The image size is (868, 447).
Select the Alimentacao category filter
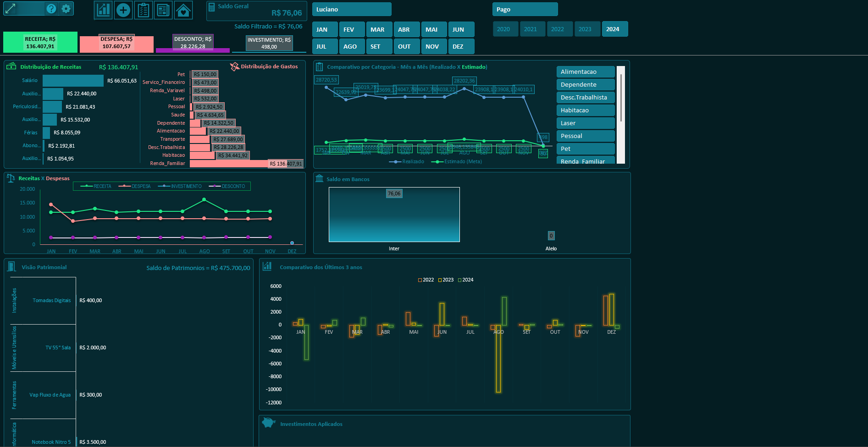point(586,72)
